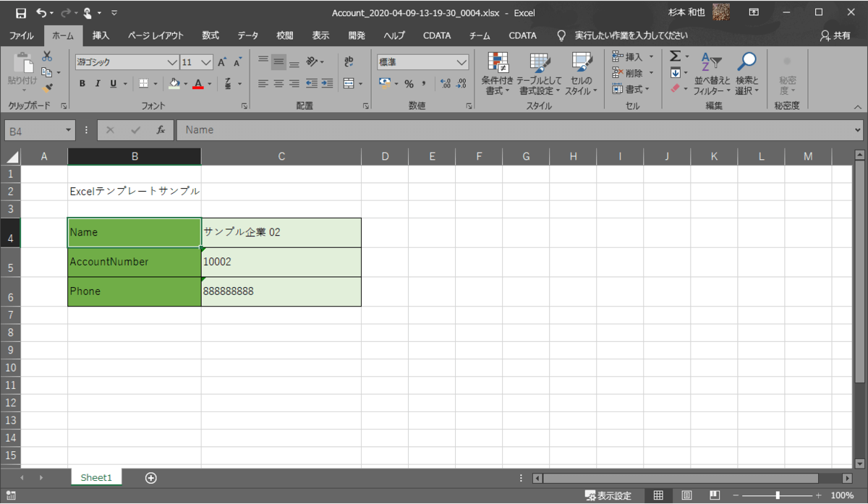Decrease font size with the small A icon

click(237, 62)
